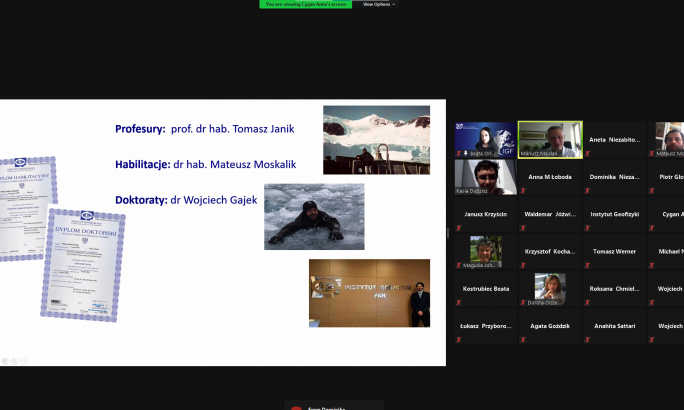Click the 'Dyplom Doktorski' certificate image
Image resolution: width=684 pixels, height=410 pixels.
83,265
